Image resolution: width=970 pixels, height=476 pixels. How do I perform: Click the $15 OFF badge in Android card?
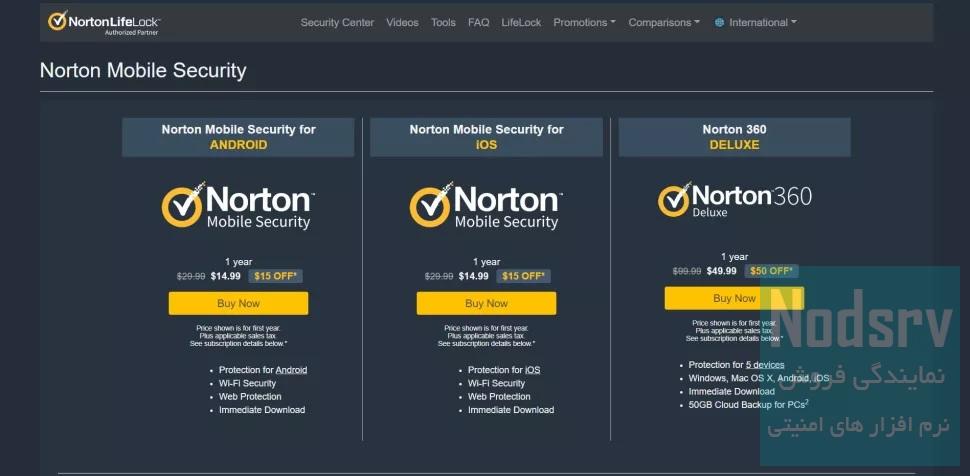pyautogui.click(x=275, y=276)
